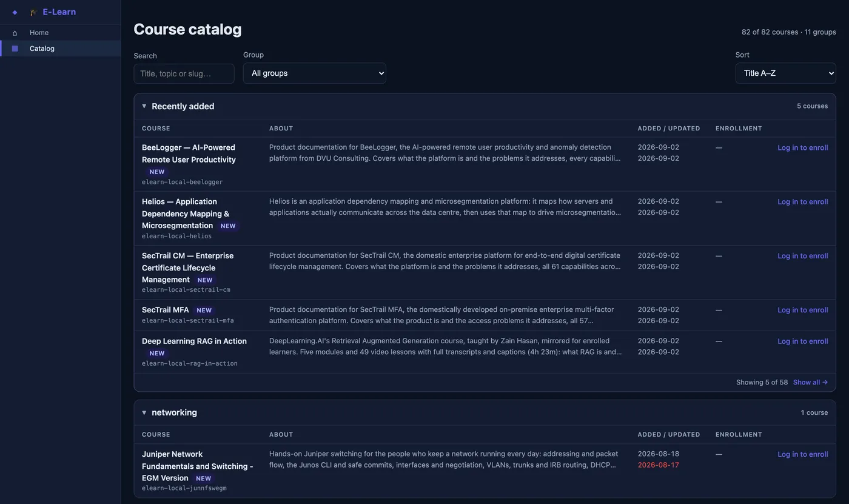
Task: Click Log in to enroll for Deep Learning RAG
Action: click(x=802, y=341)
